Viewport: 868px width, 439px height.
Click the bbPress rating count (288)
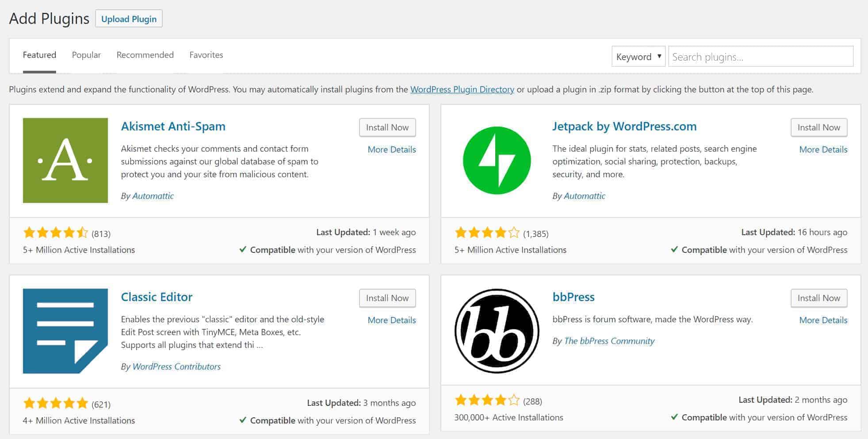pos(532,401)
